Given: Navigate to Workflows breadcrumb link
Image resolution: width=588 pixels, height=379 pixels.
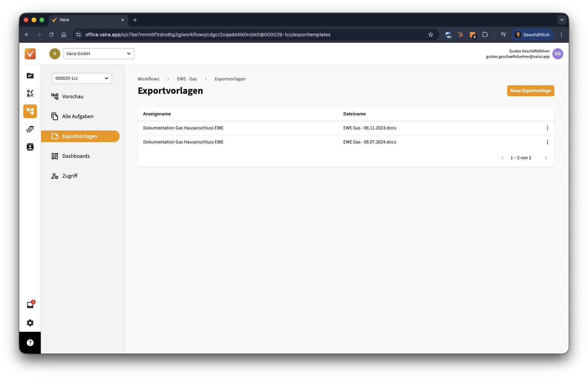Looking at the screenshot, I should tap(148, 79).
